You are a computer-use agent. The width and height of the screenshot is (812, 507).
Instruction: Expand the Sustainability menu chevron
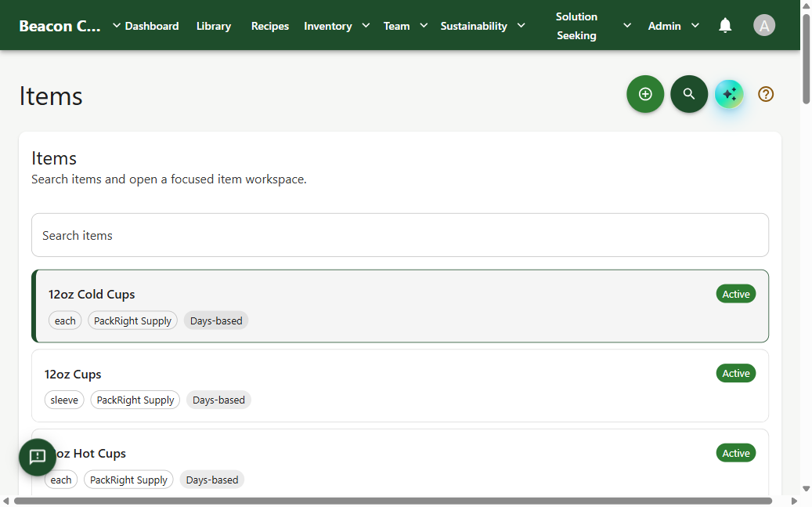pos(521,25)
